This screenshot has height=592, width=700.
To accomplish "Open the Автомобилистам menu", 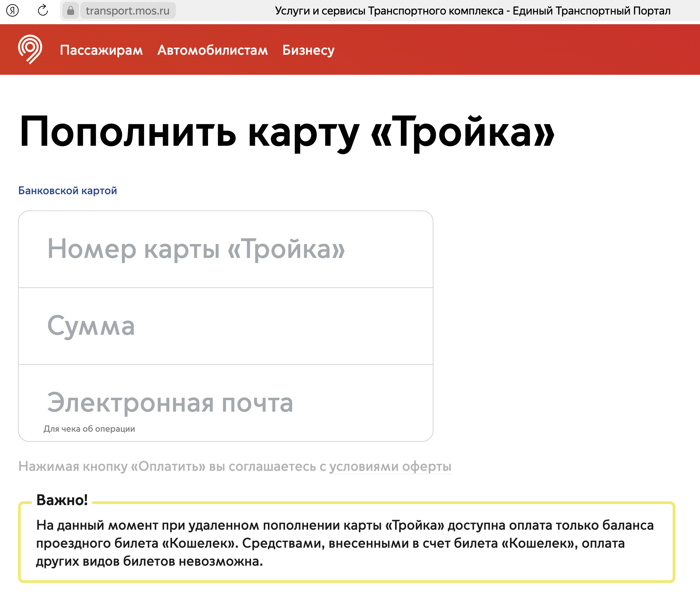I will (x=213, y=50).
